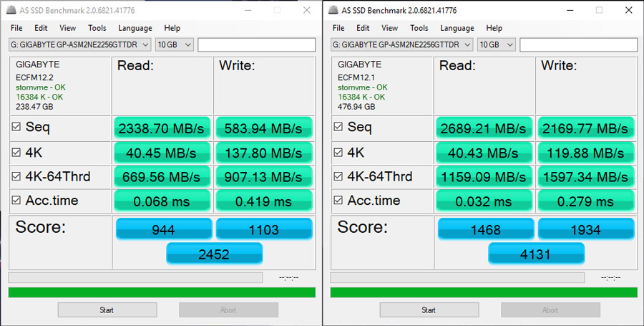Close the right AS SSD window
Viewport: 644px width, 326px height.
pyautogui.click(x=629, y=10)
